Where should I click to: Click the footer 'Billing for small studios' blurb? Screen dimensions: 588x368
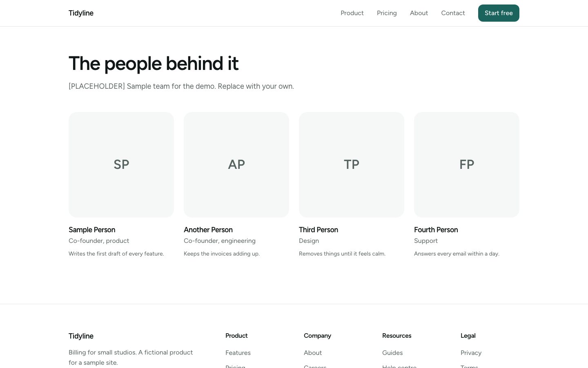click(x=131, y=357)
